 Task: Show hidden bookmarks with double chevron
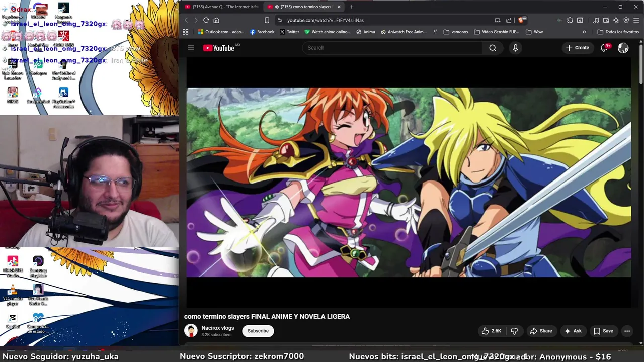(584, 32)
